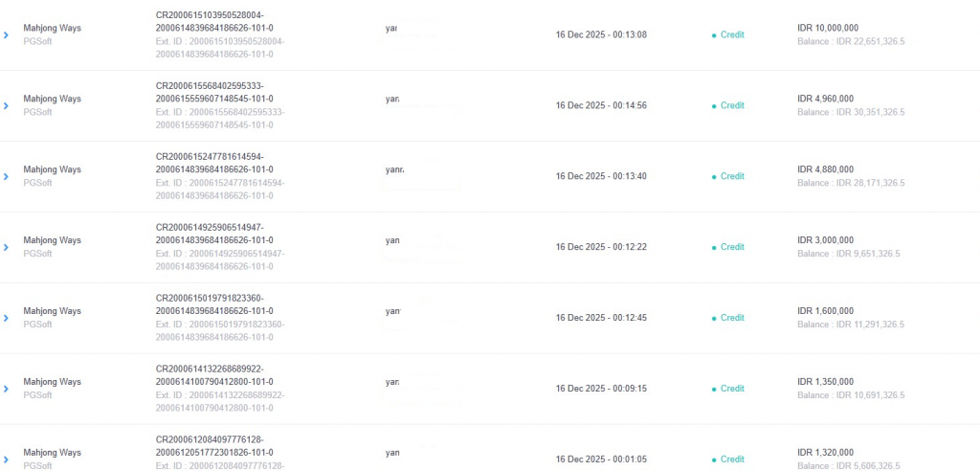Screen dimensions: 980x471
Task: Click the chevron beside the IDR 1,600,000 transaction
Action: click(x=6, y=319)
